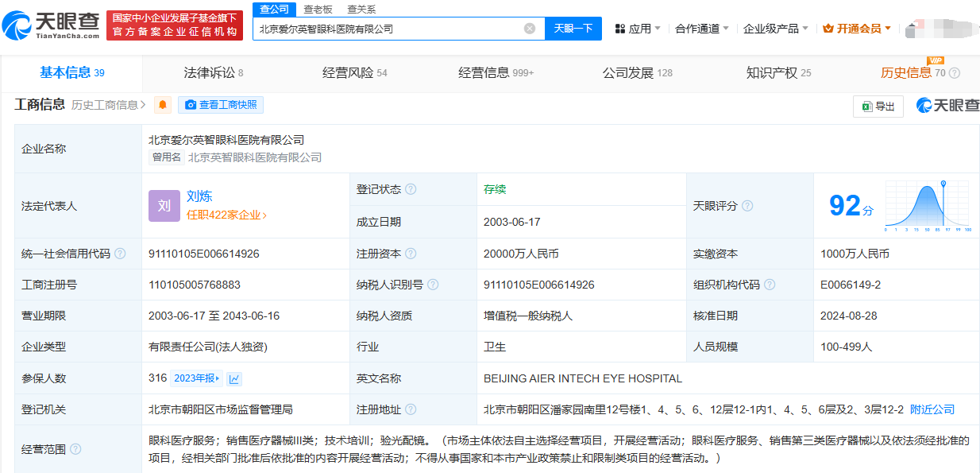Select the credit code 91110105E006614926 value

coord(204,254)
